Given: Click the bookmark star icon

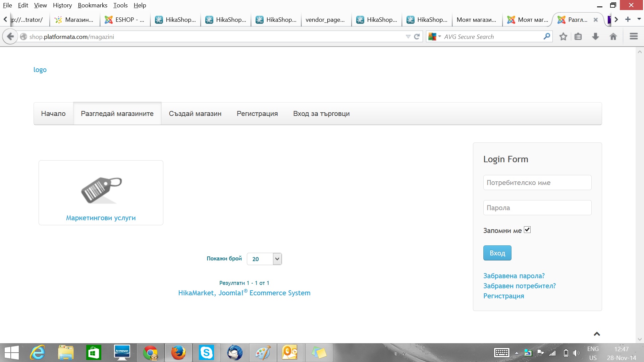Looking at the screenshot, I should pos(563,37).
